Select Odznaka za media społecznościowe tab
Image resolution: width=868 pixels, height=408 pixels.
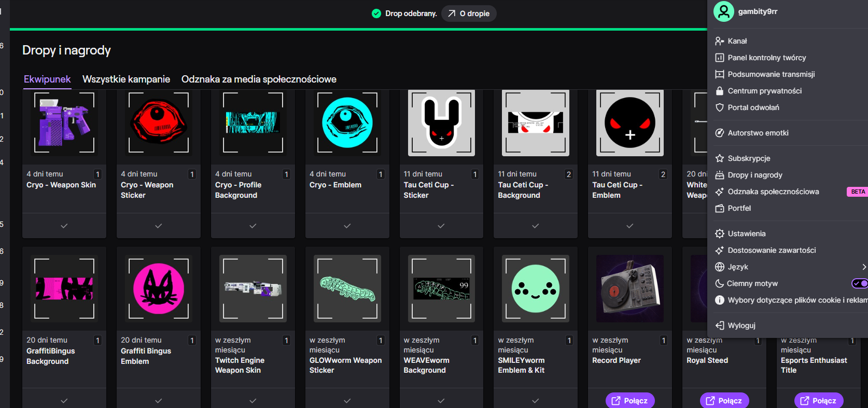coord(259,79)
